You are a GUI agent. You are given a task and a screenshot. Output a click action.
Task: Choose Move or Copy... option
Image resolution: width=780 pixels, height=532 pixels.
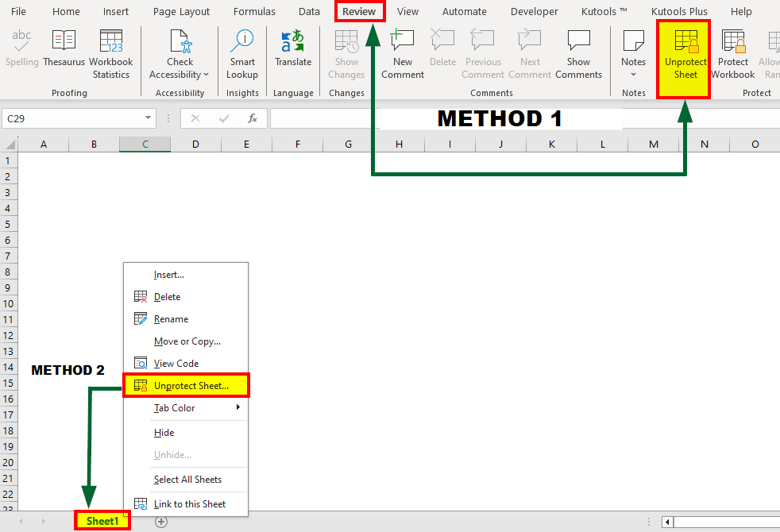tap(186, 341)
